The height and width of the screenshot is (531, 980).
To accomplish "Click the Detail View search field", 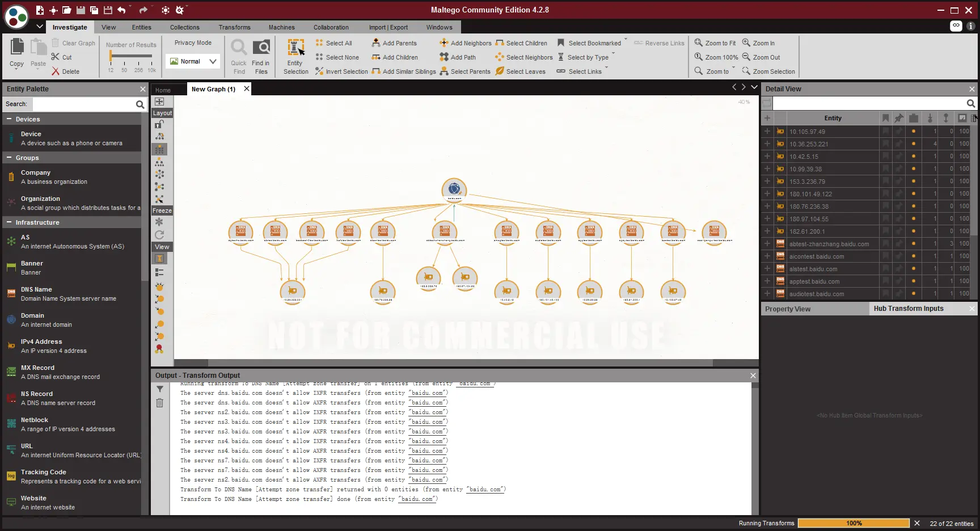I will (x=869, y=103).
